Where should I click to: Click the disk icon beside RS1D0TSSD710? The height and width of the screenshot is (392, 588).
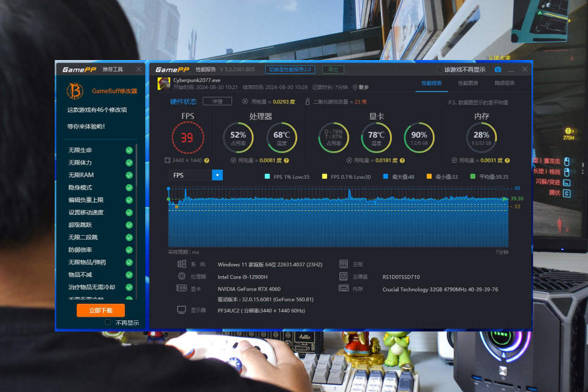click(344, 276)
